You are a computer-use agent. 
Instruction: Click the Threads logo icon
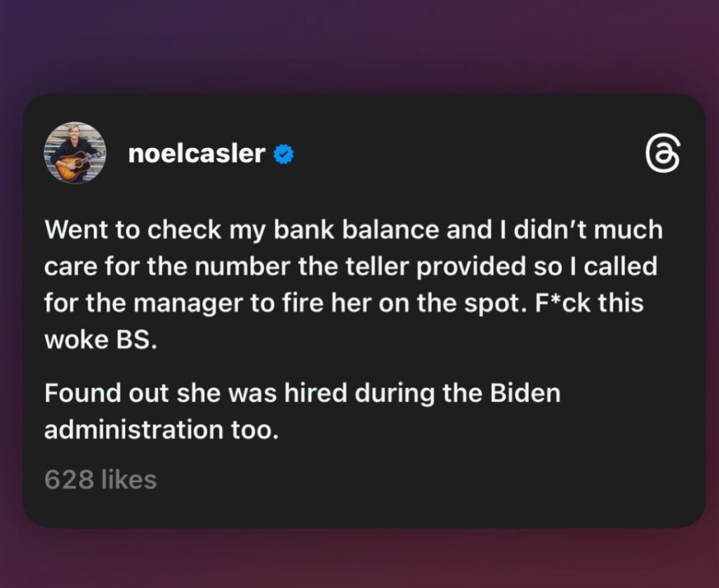click(x=662, y=154)
